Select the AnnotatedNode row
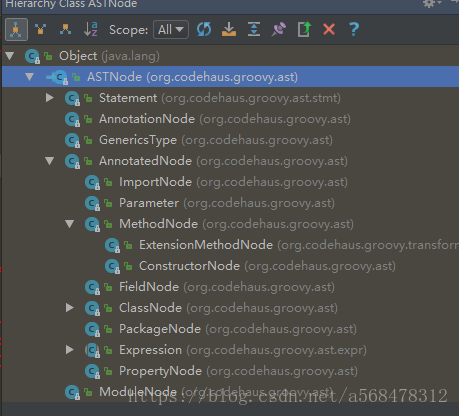 click(x=230, y=161)
